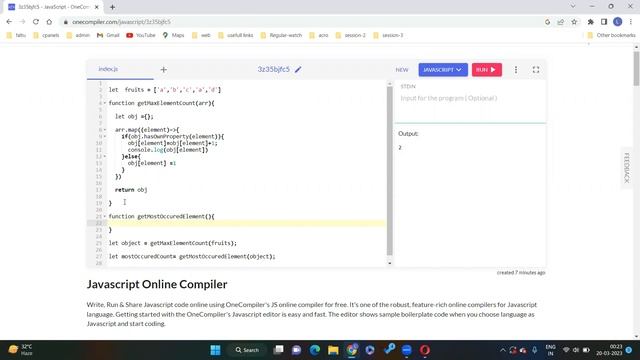This screenshot has width=640, height=360.
Task: Click the microphone tray icon
Action: [535, 350]
